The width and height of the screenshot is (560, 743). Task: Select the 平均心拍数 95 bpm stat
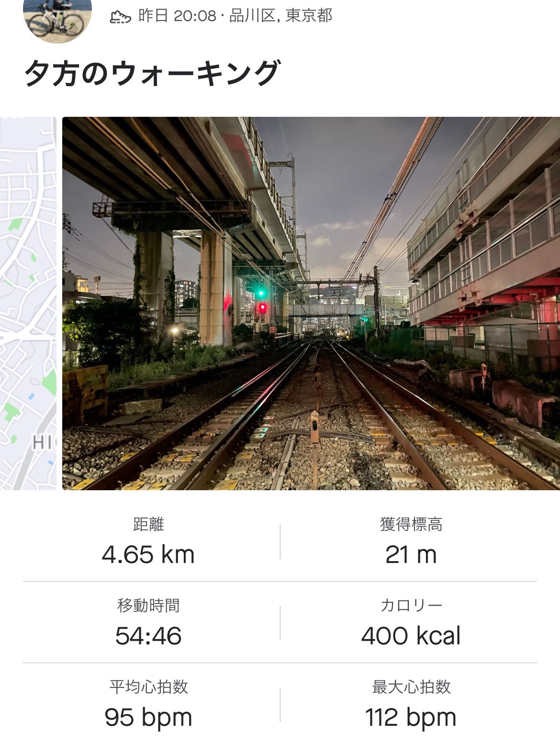tap(148, 704)
